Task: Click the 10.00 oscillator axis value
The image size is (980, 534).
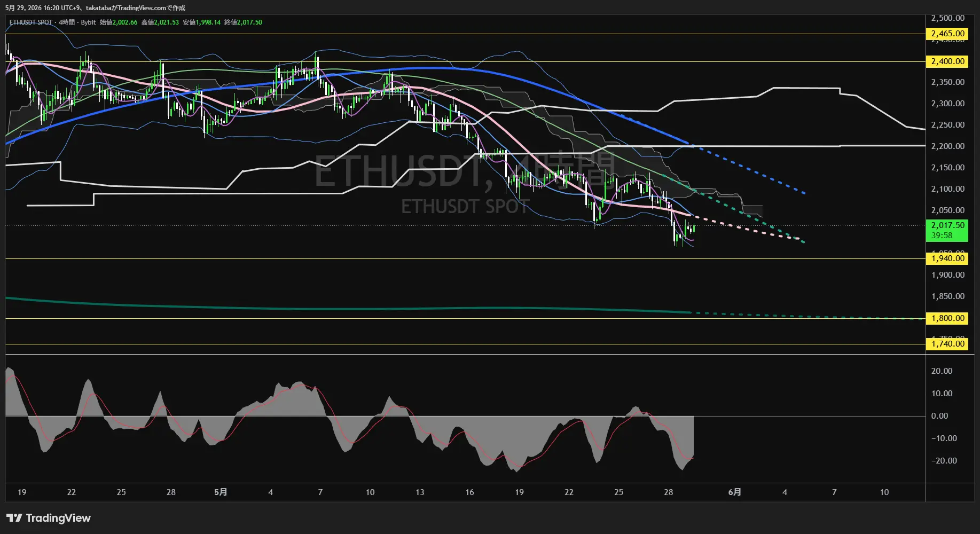Action: 942,394
